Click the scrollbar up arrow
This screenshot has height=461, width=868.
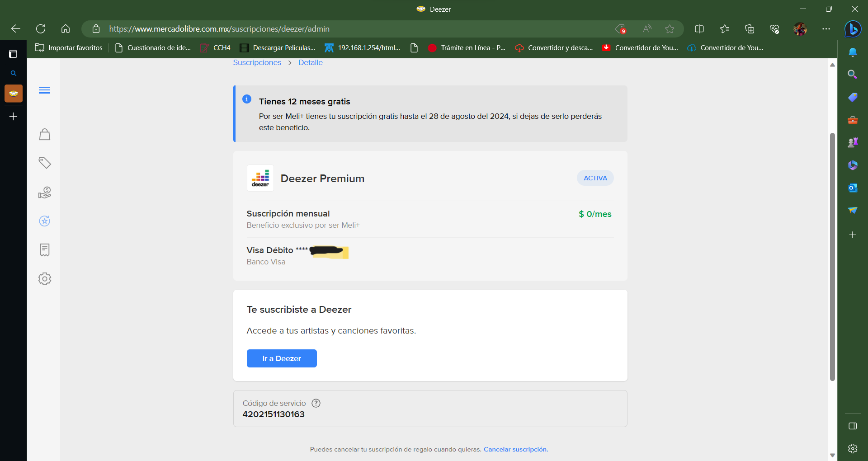pos(832,65)
